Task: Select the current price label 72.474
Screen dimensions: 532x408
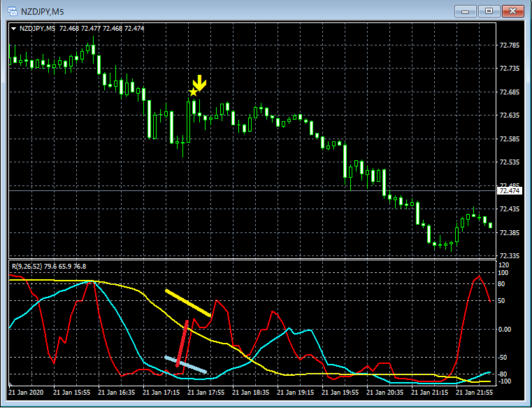Action: (510, 190)
